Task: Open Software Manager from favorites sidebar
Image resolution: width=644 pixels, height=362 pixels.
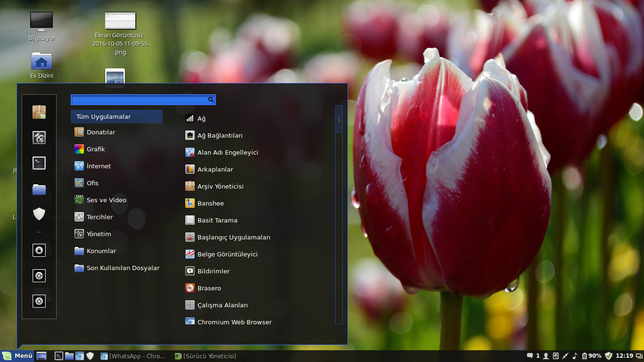Action: (x=39, y=112)
